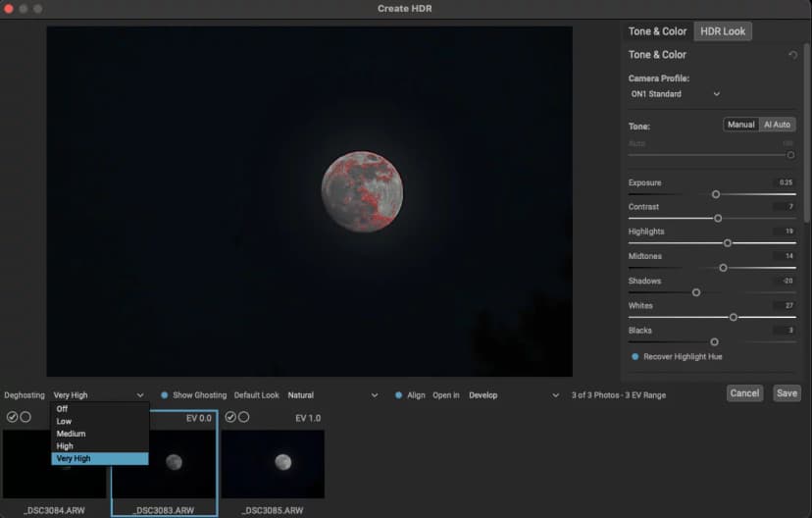Open the Default Look Natural dropdown
The image size is (812, 518).
pos(332,395)
